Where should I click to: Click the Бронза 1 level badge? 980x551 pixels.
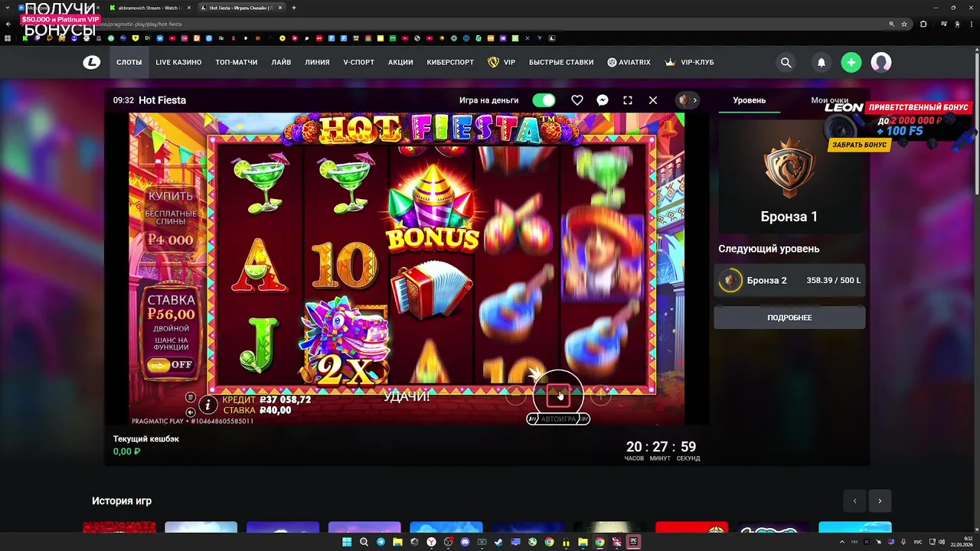click(789, 168)
